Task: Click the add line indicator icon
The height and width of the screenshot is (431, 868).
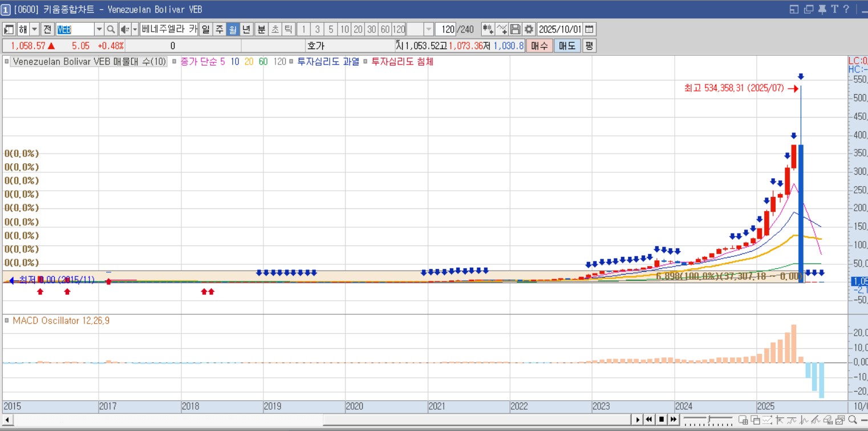Action: [x=502, y=29]
